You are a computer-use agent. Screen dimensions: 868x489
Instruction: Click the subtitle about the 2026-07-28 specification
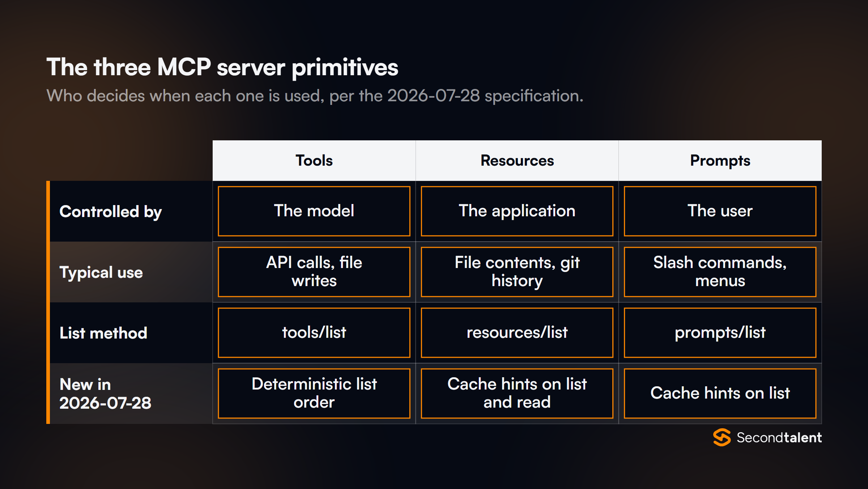[315, 96]
